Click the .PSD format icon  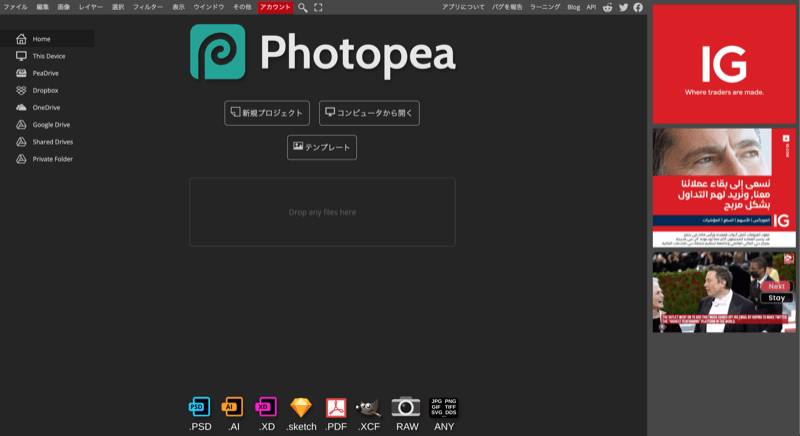click(x=199, y=407)
